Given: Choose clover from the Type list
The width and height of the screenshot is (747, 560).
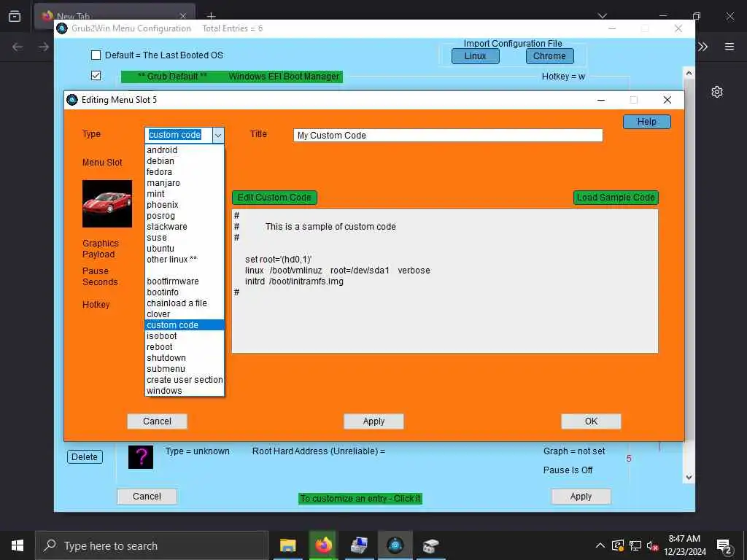Looking at the screenshot, I should (x=185, y=314).
